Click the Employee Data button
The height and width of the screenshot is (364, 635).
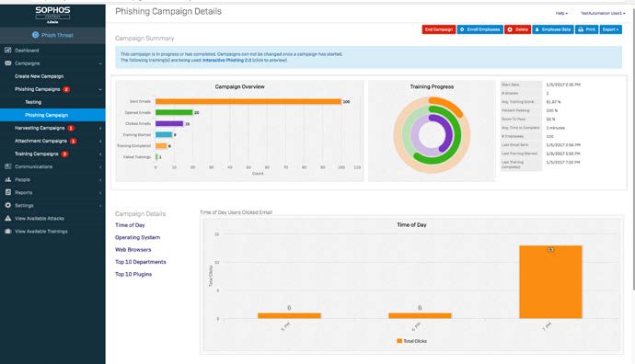[x=553, y=29]
